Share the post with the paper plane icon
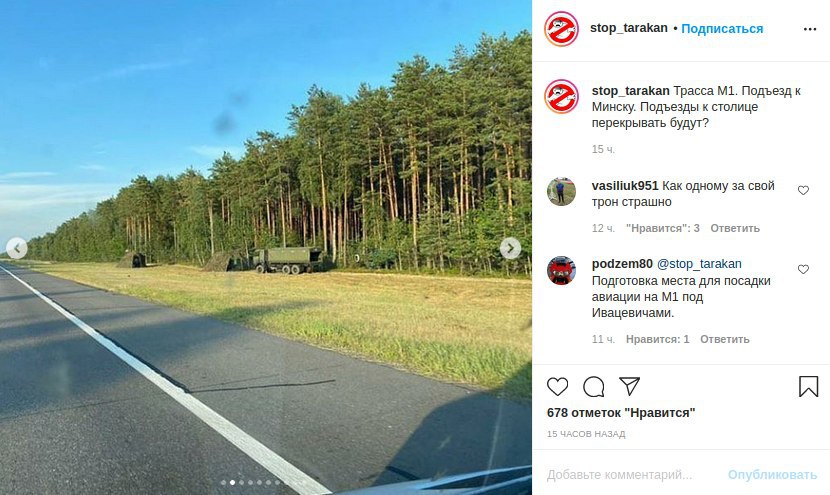This screenshot has height=495, width=830. (629, 386)
